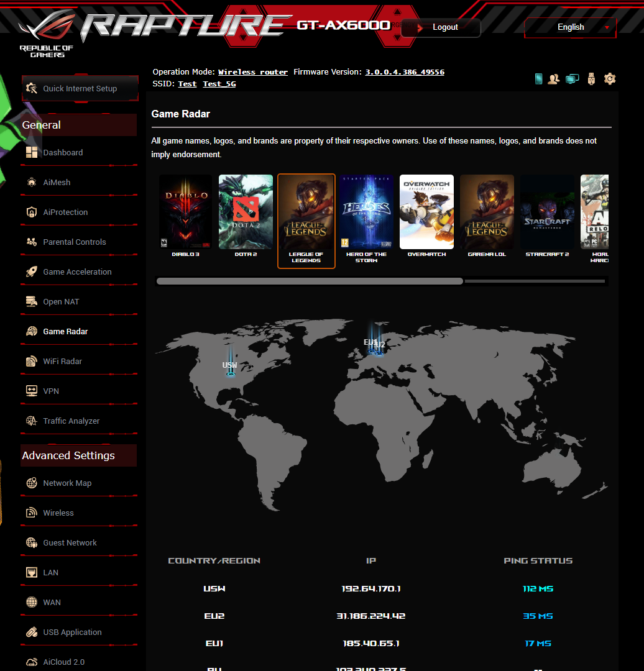
Task: Select the League of Legends game thumbnail
Action: click(306, 221)
